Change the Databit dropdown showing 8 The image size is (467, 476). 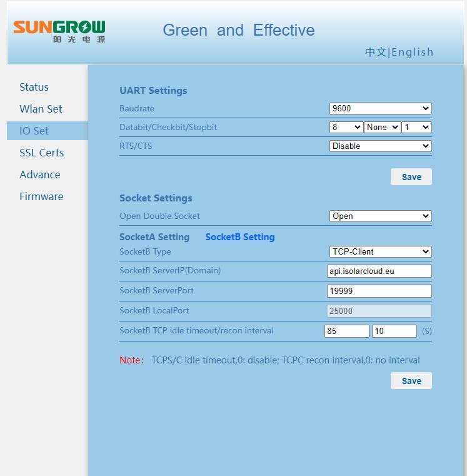click(346, 127)
